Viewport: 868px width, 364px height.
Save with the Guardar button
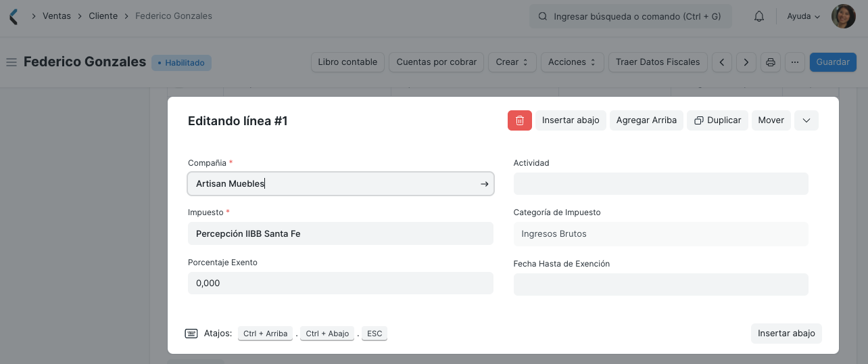click(x=833, y=62)
